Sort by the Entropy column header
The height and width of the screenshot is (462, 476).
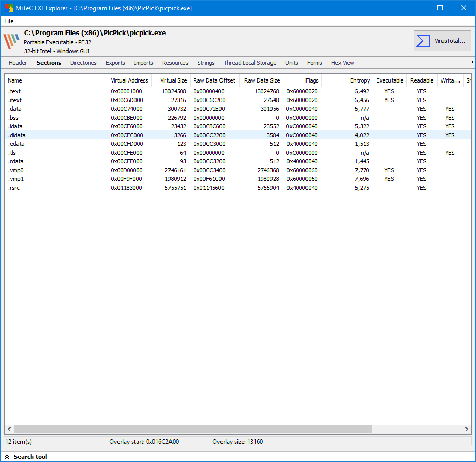coord(348,80)
